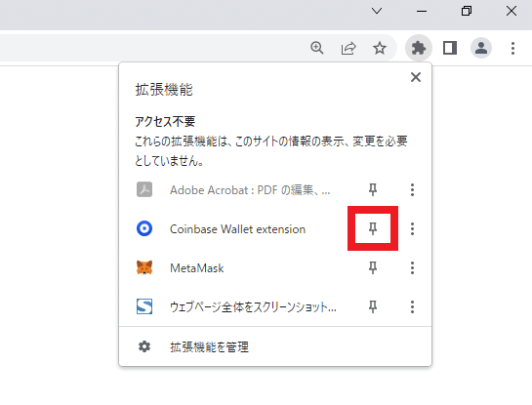Image resolution: width=532 pixels, height=405 pixels.
Task: Click the gear icon beside 拡張機能を管理
Action: pos(144,346)
